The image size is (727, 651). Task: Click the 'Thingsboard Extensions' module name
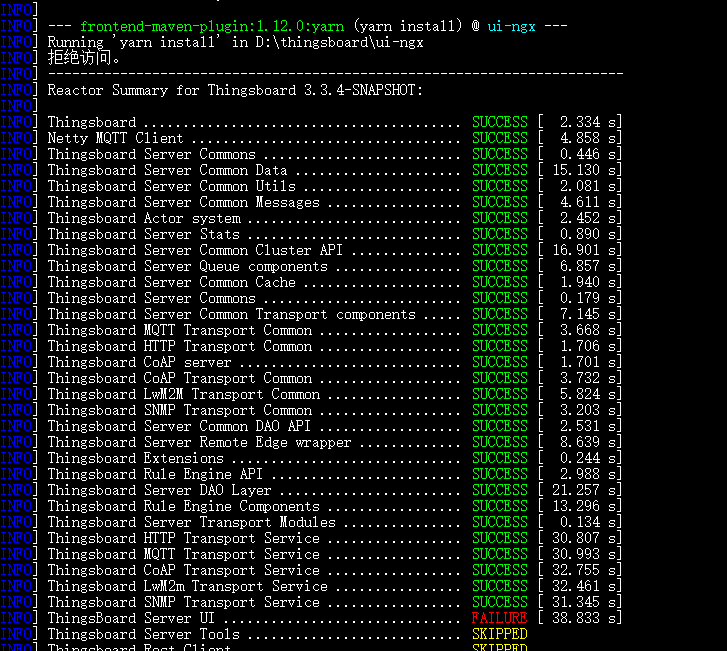coord(135,458)
